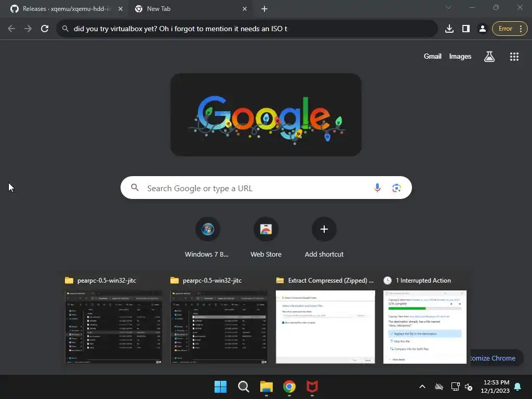Viewport: 532px width, 399px height.
Task: Open the Chrome downloads icon
Action: pos(449,29)
